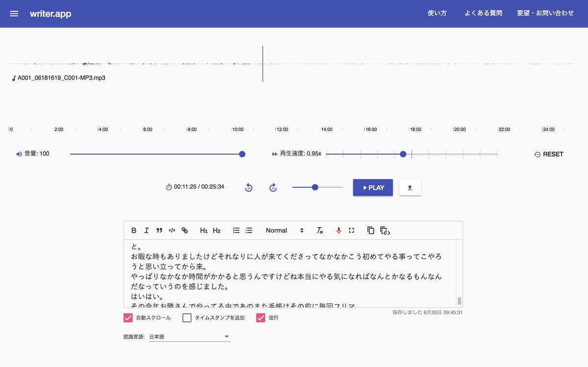Apply H1 heading format
This screenshot has width=588, height=367.
pos(204,230)
